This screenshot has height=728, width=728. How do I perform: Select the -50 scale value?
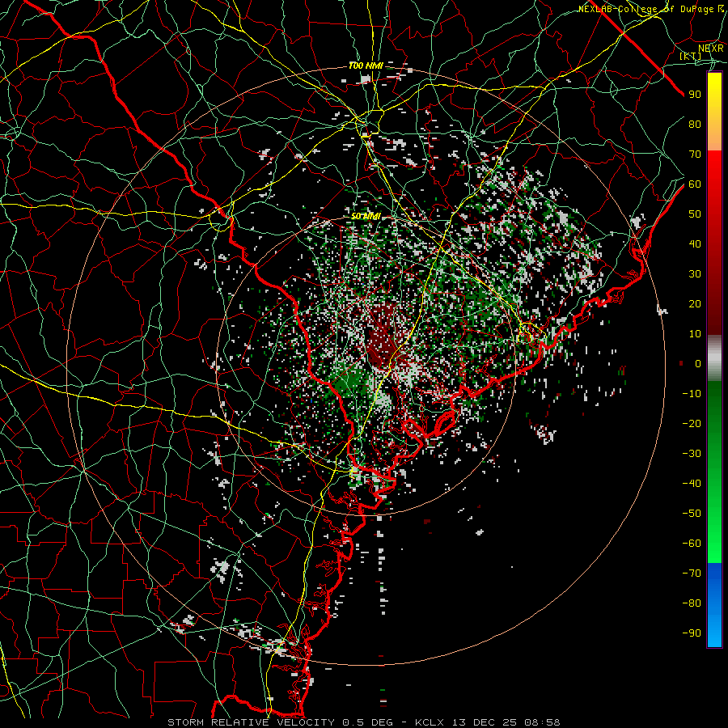(x=692, y=514)
